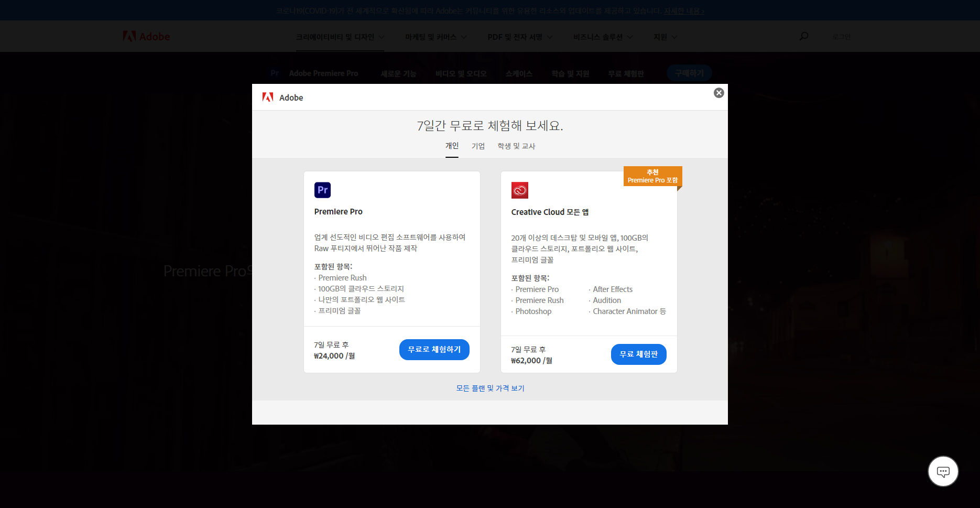The width and height of the screenshot is (980, 508).
Task: Open the chat support bubble
Action: [x=943, y=471]
